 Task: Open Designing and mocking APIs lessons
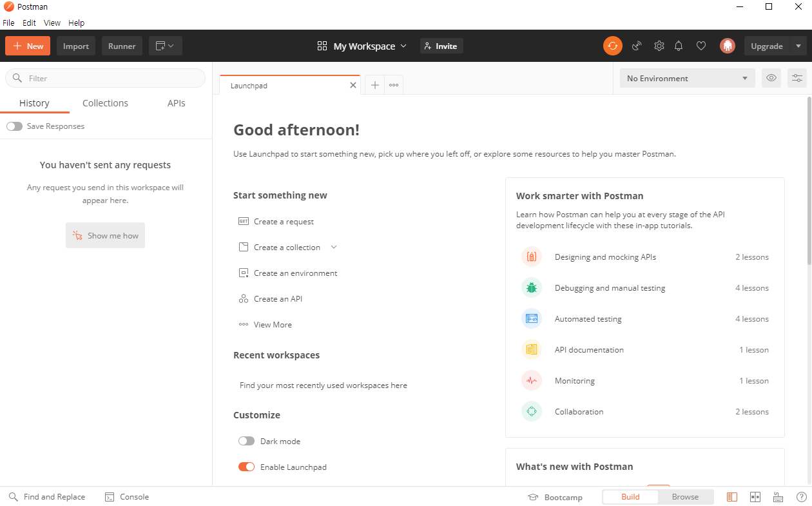tap(645, 257)
